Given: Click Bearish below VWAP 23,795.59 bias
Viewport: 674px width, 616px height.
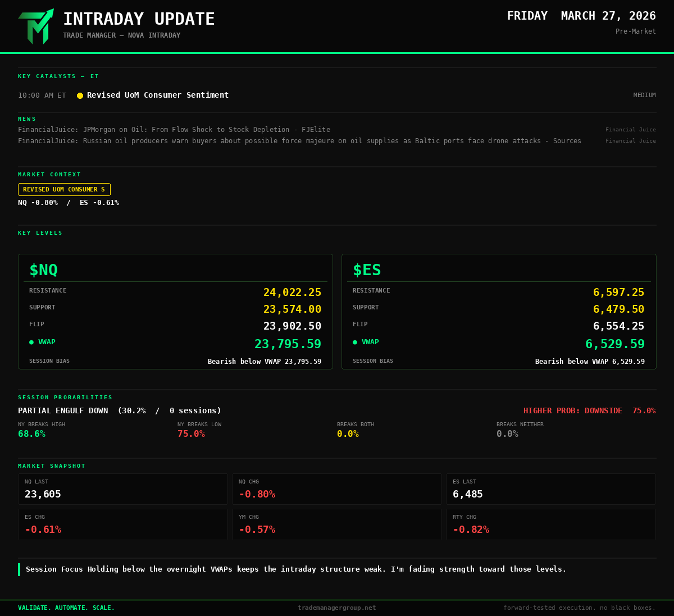Looking at the screenshot, I should point(265,362).
